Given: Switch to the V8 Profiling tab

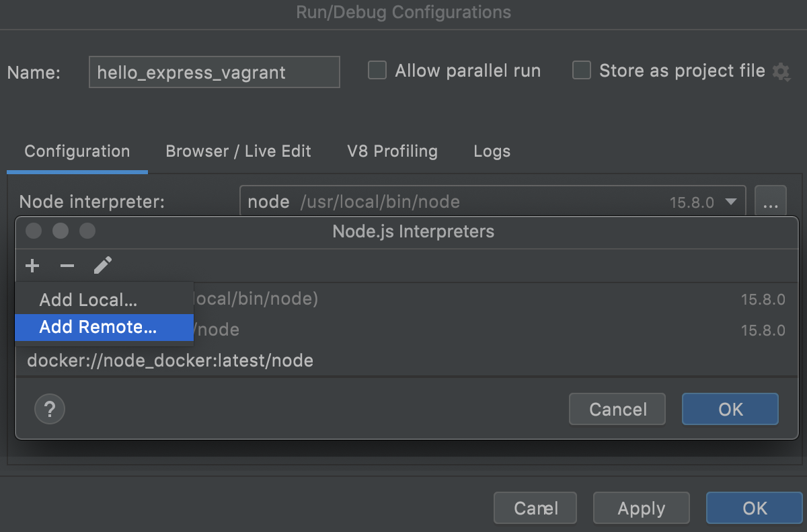Looking at the screenshot, I should click(x=392, y=151).
